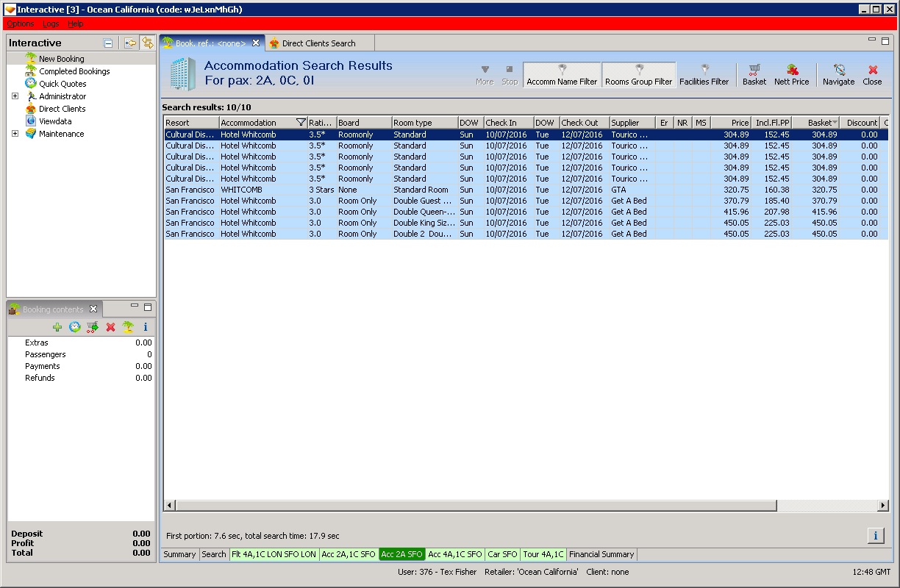Click the blue info icon at bottom right
The width and height of the screenshot is (900, 588).
(875, 536)
